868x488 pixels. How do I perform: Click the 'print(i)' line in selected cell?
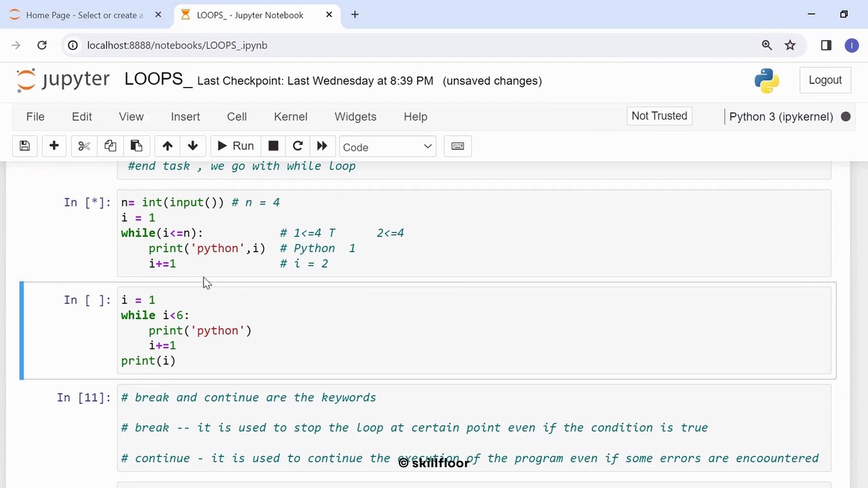point(149,361)
